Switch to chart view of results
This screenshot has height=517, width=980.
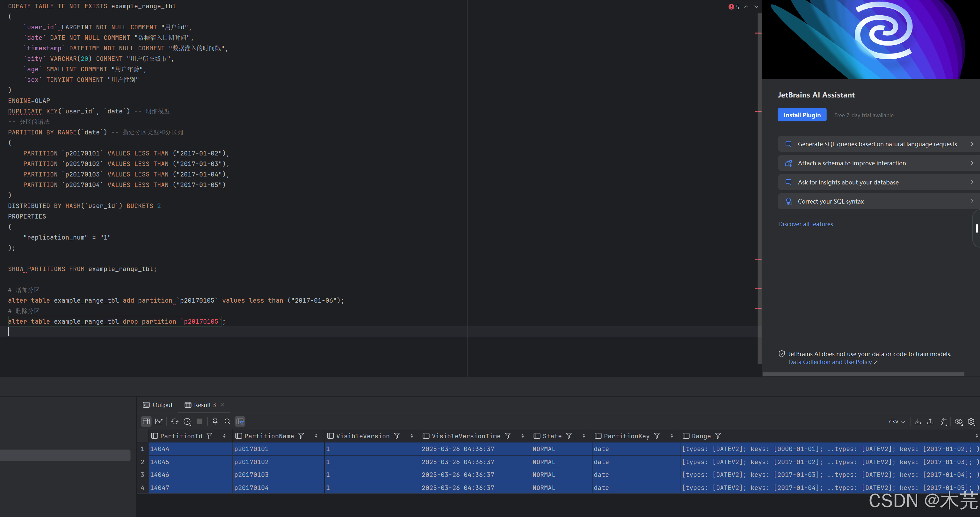click(159, 421)
